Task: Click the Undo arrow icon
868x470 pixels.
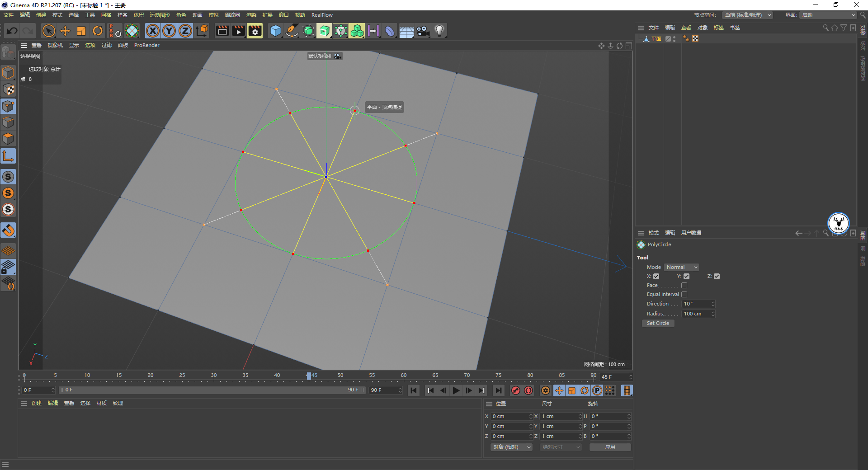Action: click(12, 31)
